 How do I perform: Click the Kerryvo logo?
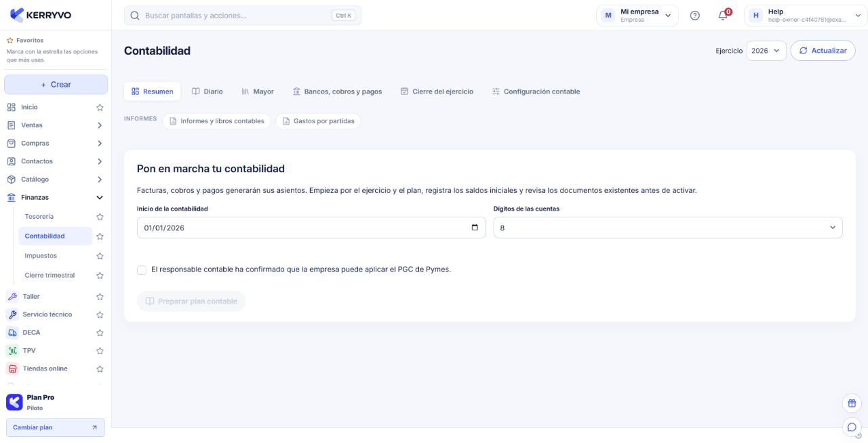coord(41,15)
